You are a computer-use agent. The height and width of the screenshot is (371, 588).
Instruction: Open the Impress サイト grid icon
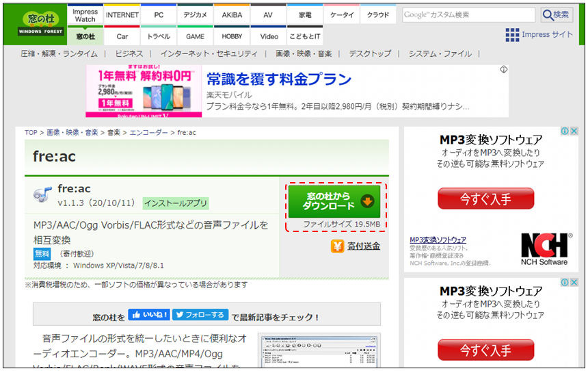(512, 35)
